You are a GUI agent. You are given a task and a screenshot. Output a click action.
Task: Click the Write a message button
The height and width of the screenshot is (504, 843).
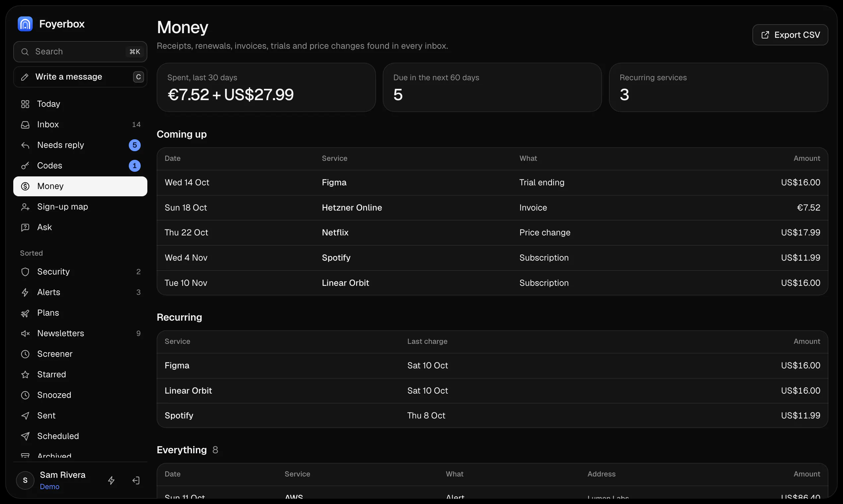pyautogui.click(x=80, y=77)
